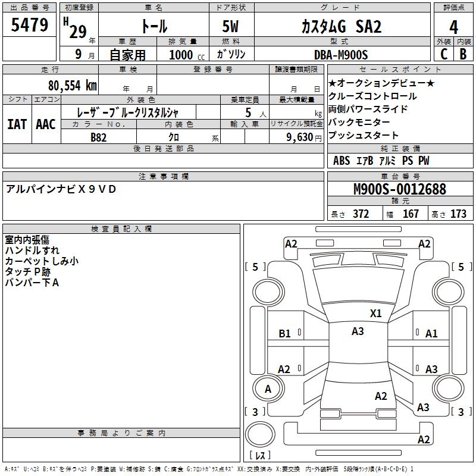Image resolution: width=476 pixels, height=476 pixels.
Task: Click the プッシュスタート line
Action: pyautogui.click(x=364, y=135)
